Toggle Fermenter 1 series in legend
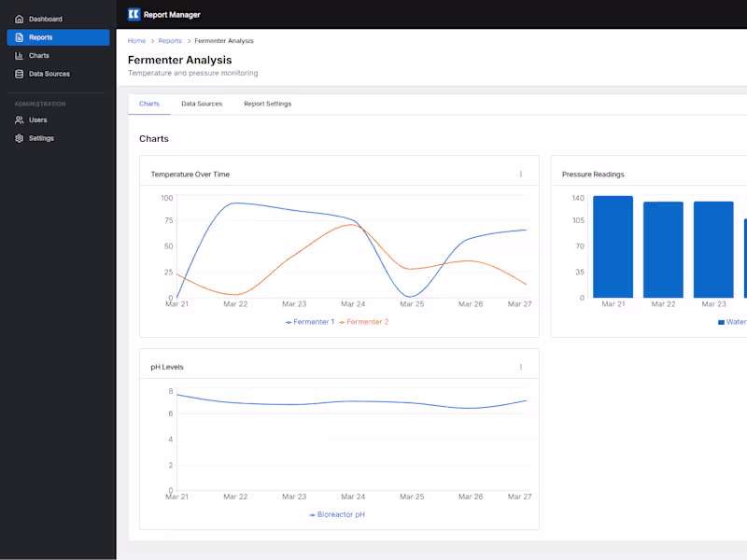 [310, 322]
